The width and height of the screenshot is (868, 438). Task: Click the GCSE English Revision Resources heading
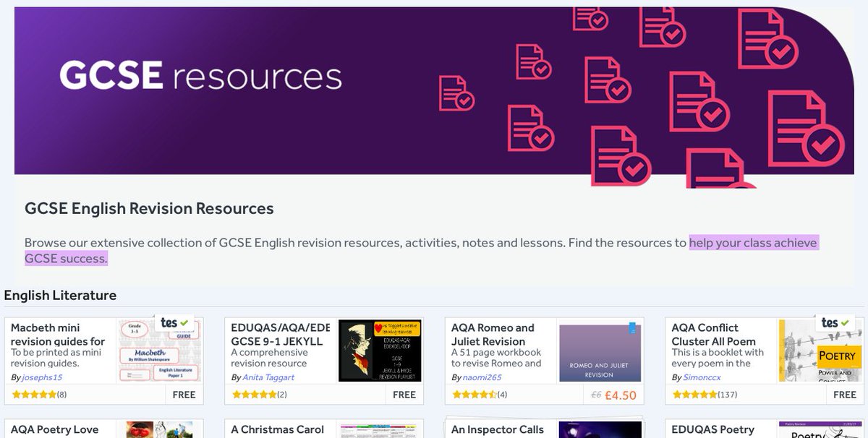pos(149,209)
